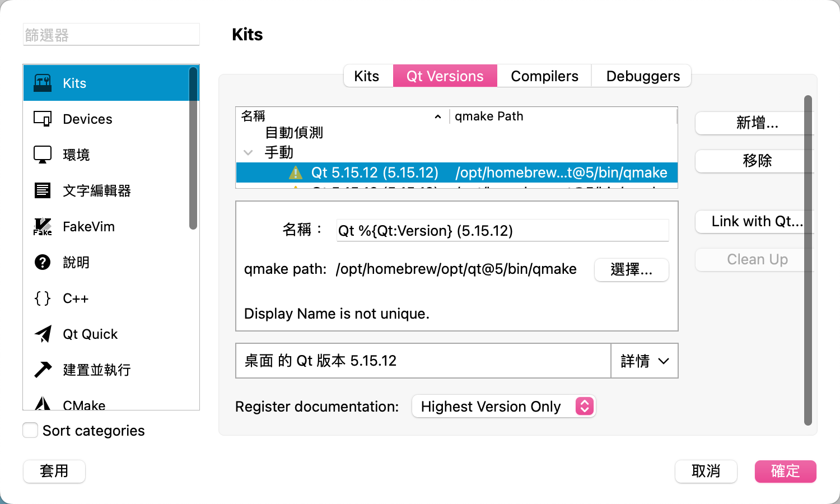
Task: Open Devices category via its monitor icon
Action: 43,119
